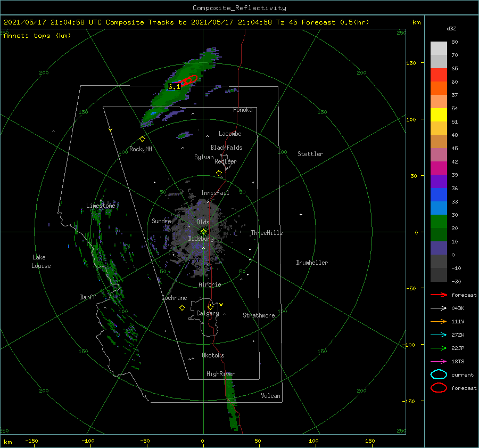Click the Blackfalds town label
The height and width of the screenshot is (448, 479).
[226, 148]
